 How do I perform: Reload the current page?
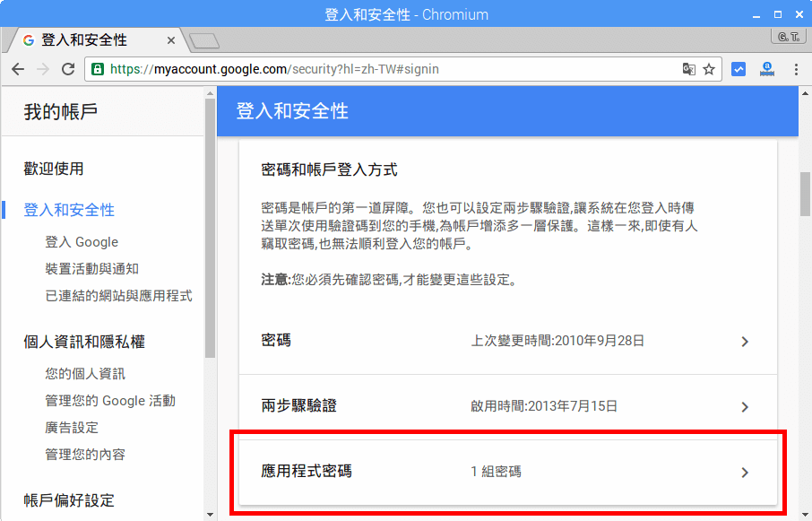[x=67, y=69]
